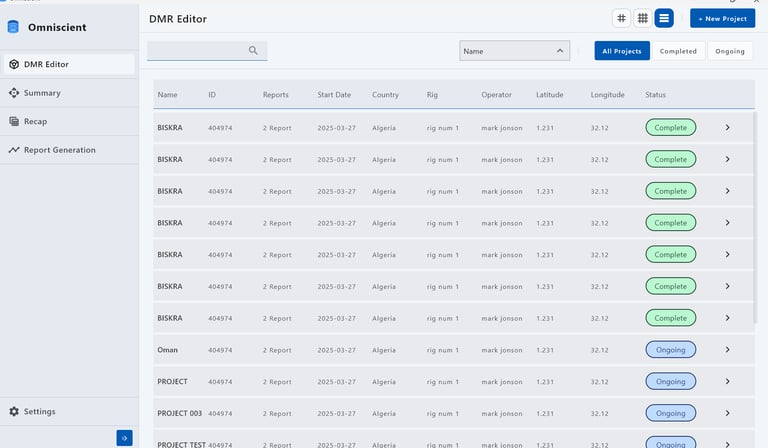Click the Country column header
Screen dimensions: 768x448
385,94
